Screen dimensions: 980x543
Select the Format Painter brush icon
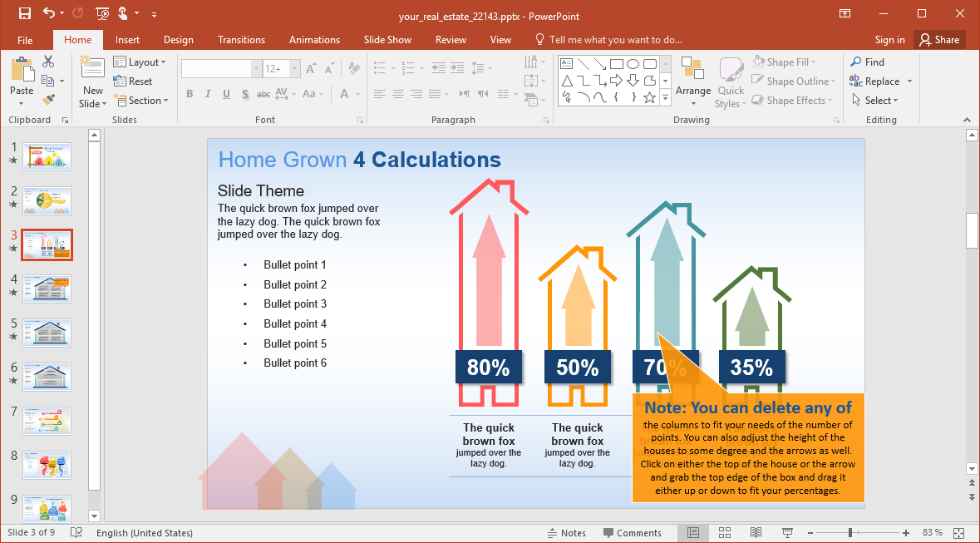coord(48,100)
